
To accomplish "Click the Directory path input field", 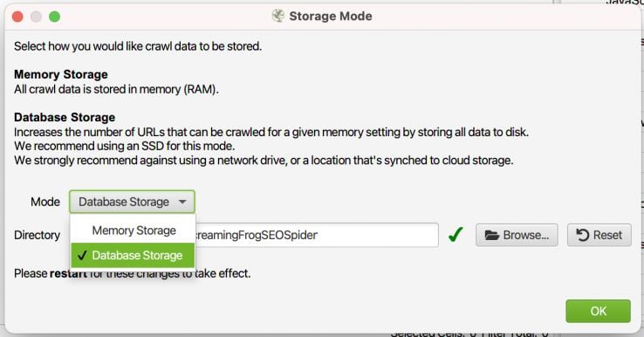I will pos(316,235).
